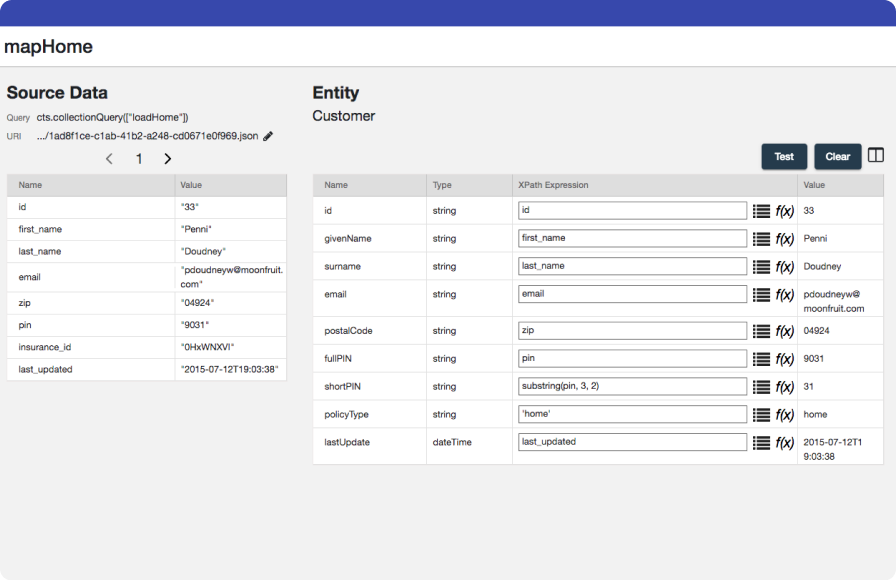Focus the 'home' XPath expression field
Screen dimensions: 896x581
[x=632, y=414]
